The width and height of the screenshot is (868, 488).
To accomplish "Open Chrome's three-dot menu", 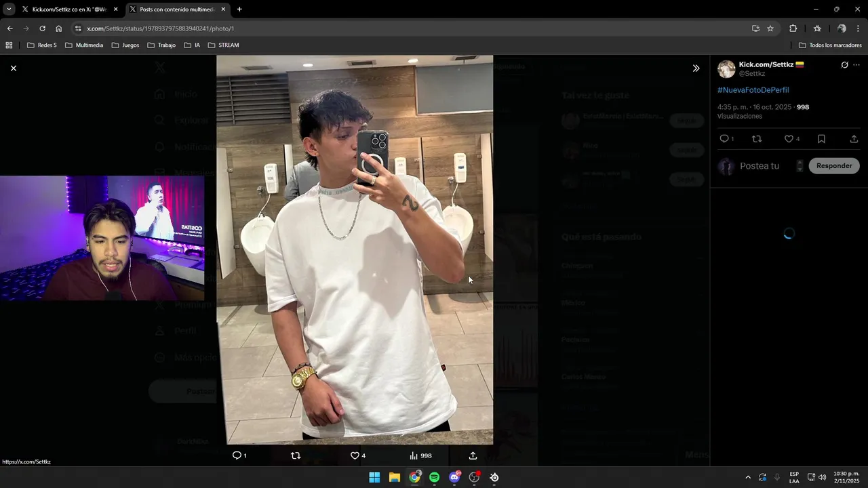I will 859,28.
